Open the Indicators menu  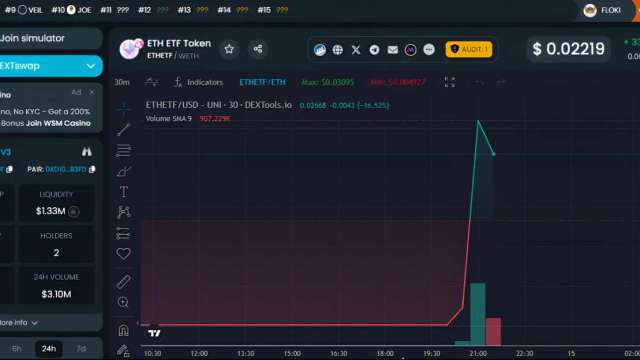pos(199,82)
